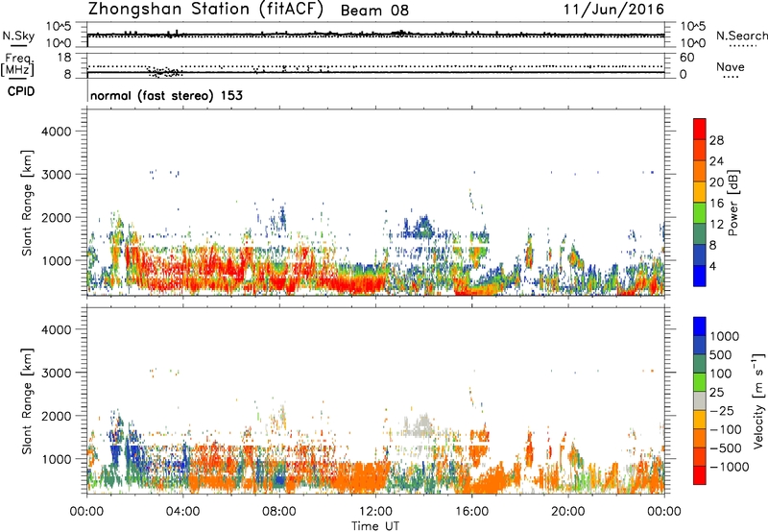Image resolution: width=768 pixels, height=532 pixels.
Task: Click the '20:00' time axis tick
Action: point(567,512)
